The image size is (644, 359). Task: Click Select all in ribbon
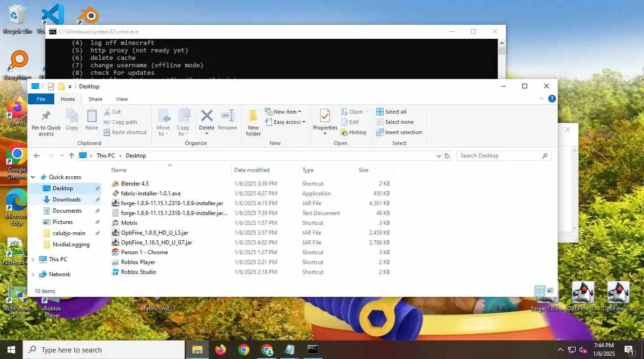click(x=391, y=112)
